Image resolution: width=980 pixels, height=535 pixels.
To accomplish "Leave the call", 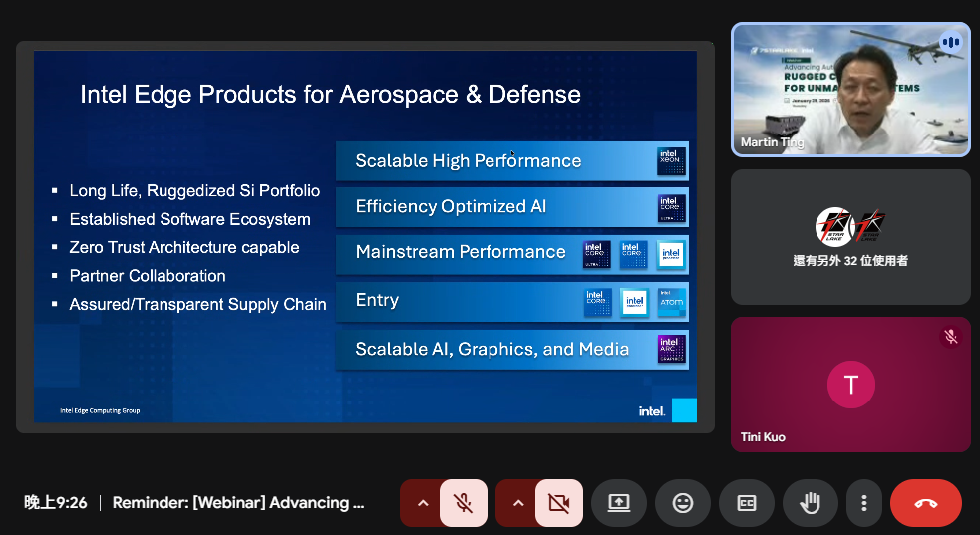I will [925, 503].
